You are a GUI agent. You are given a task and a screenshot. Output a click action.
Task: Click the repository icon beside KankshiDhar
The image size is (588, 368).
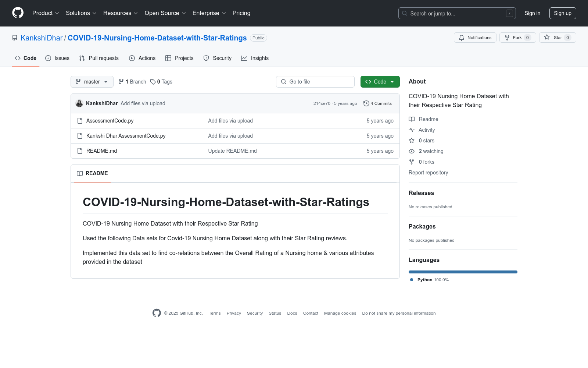15,38
